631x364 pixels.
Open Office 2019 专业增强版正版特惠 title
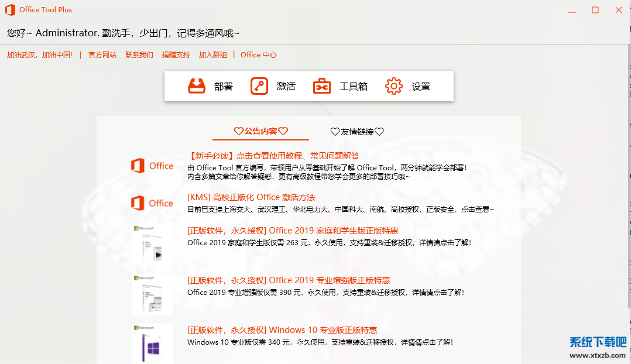pos(289,280)
